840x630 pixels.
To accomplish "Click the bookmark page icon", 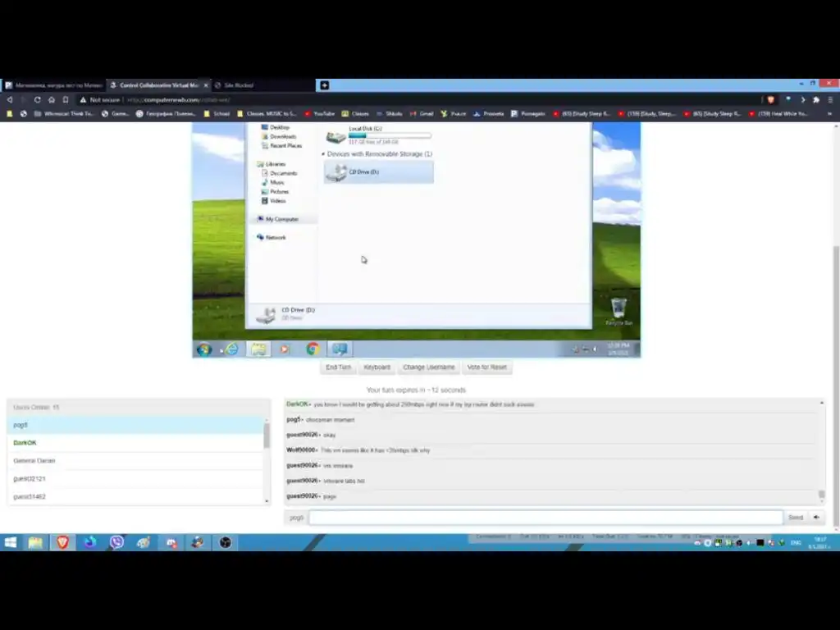I will pos(66,99).
